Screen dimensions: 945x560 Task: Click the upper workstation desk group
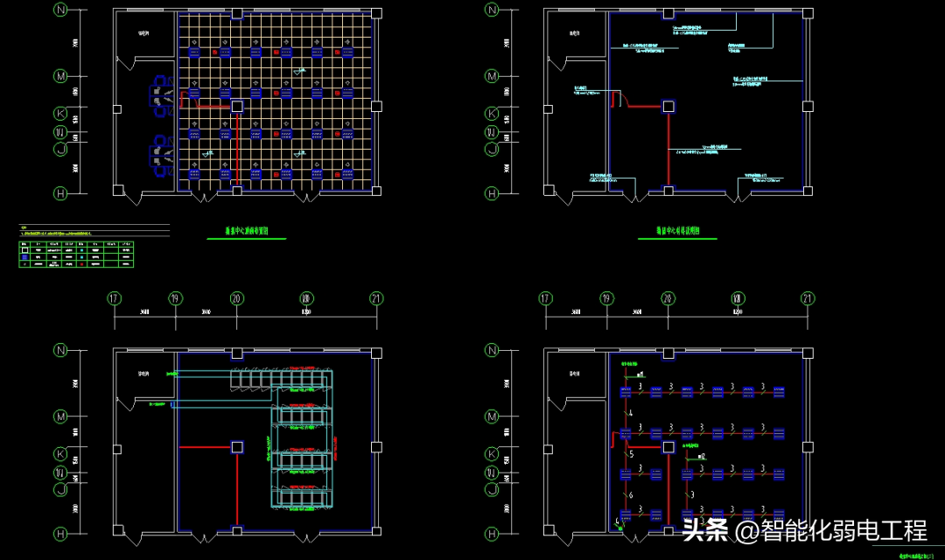(x=159, y=95)
